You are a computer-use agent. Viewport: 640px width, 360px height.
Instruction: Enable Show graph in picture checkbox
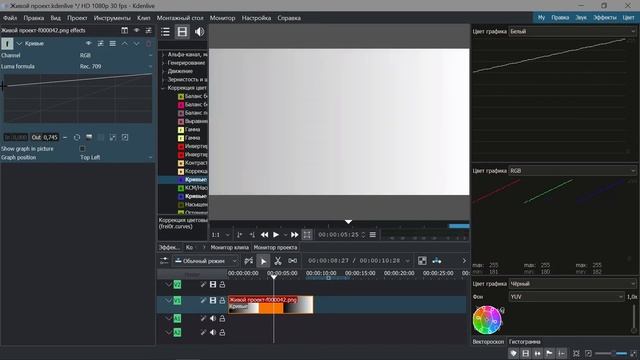pos(82,149)
